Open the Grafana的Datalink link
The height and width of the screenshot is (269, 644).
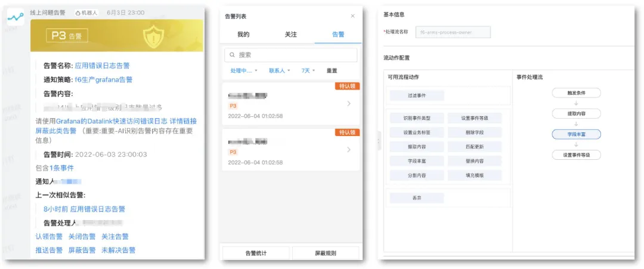click(x=112, y=121)
